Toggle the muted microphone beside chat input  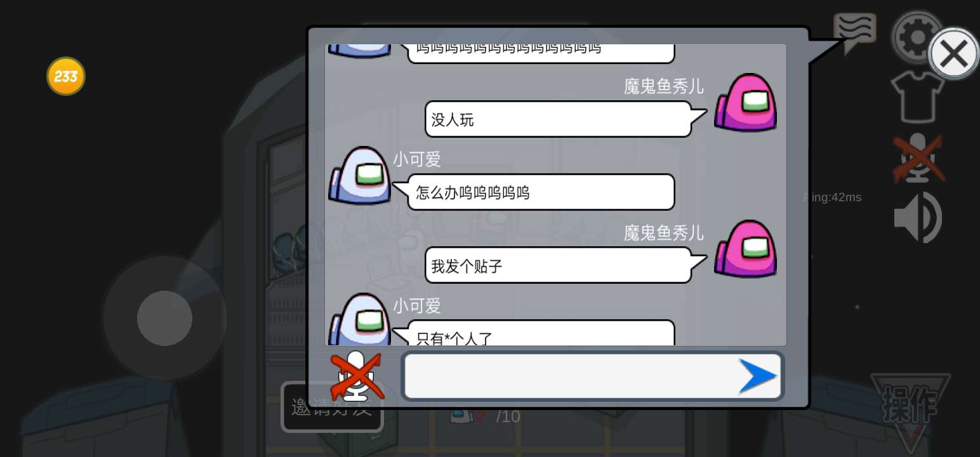click(357, 376)
